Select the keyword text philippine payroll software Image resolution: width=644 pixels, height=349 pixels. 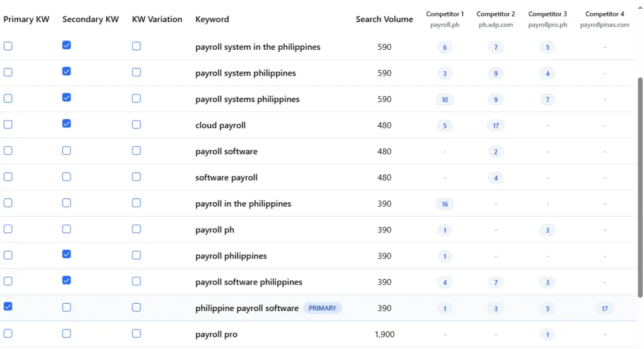247,308
